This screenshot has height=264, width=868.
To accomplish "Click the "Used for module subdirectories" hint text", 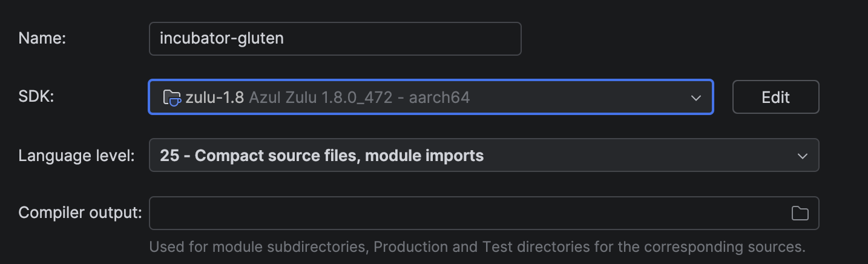I will (258, 247).
